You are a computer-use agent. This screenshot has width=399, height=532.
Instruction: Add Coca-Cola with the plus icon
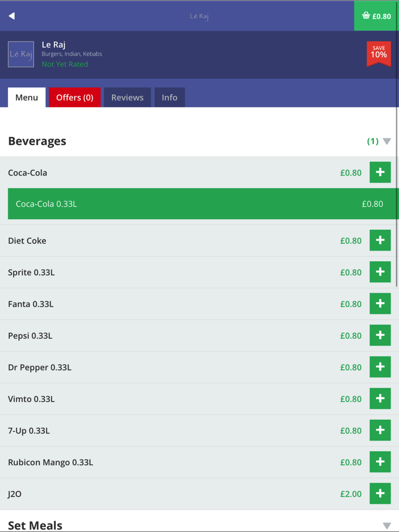click(x=380, y=172)
